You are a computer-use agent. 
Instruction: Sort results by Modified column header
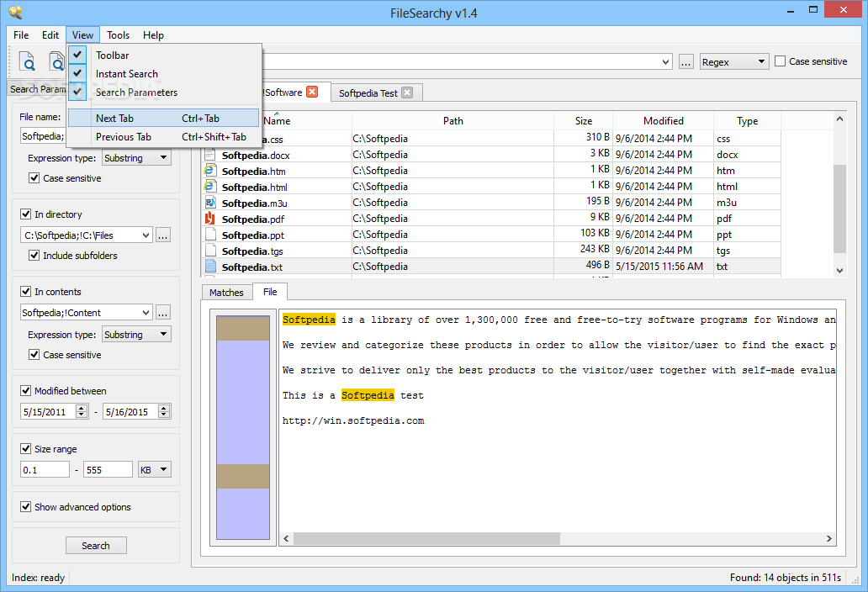(x=663, y=120)
